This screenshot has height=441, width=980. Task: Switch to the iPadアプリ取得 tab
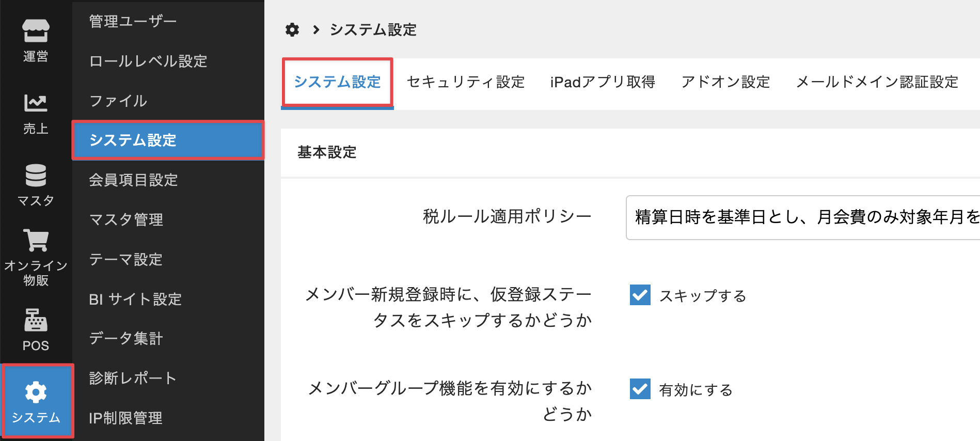[x=603, y=82]
